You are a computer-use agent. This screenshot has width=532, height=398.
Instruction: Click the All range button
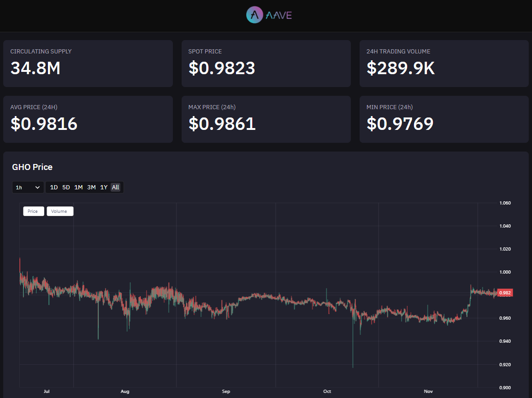point(115,187)
